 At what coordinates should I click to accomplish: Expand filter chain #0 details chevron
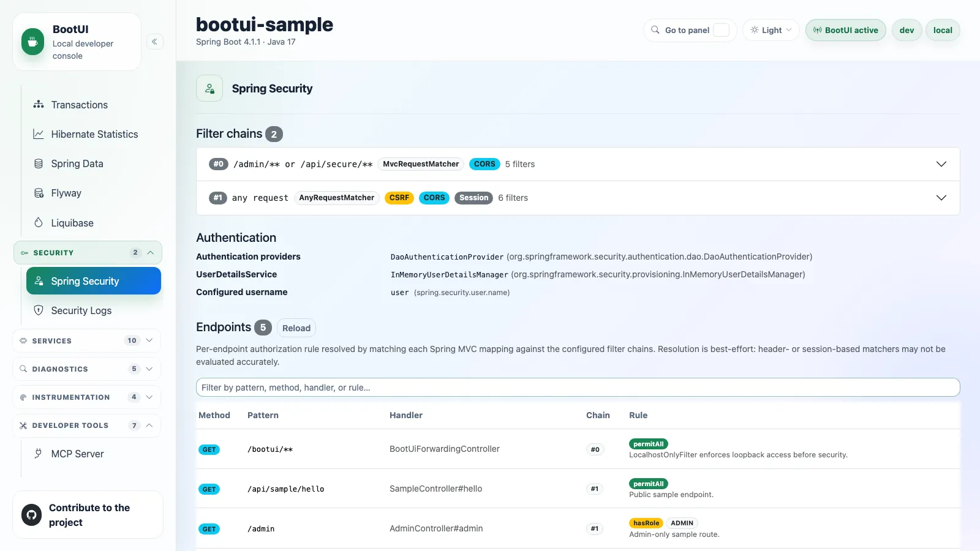[941, 164]
